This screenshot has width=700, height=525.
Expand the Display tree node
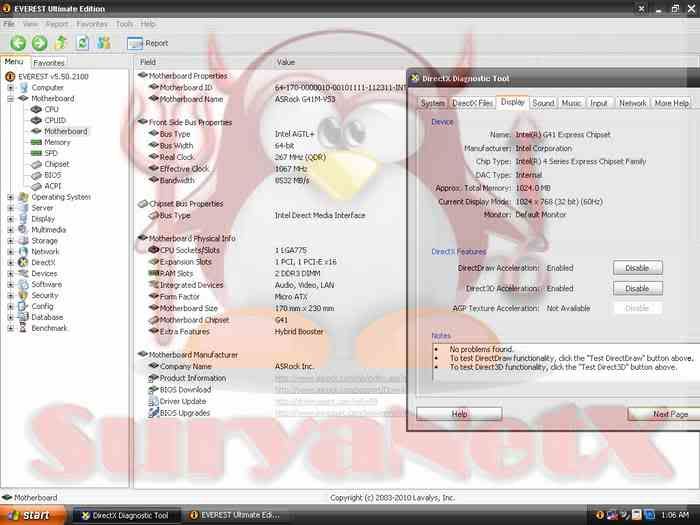(10, 219)
